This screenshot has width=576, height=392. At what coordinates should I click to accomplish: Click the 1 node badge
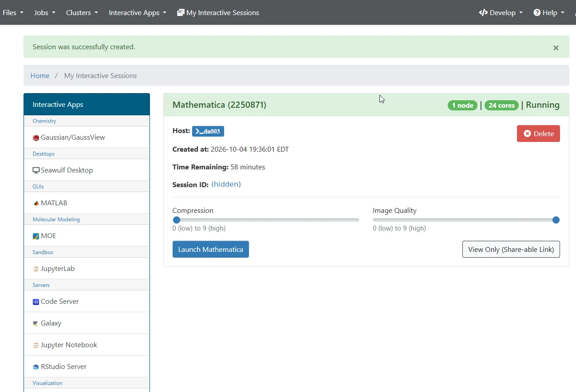[462, 106]
